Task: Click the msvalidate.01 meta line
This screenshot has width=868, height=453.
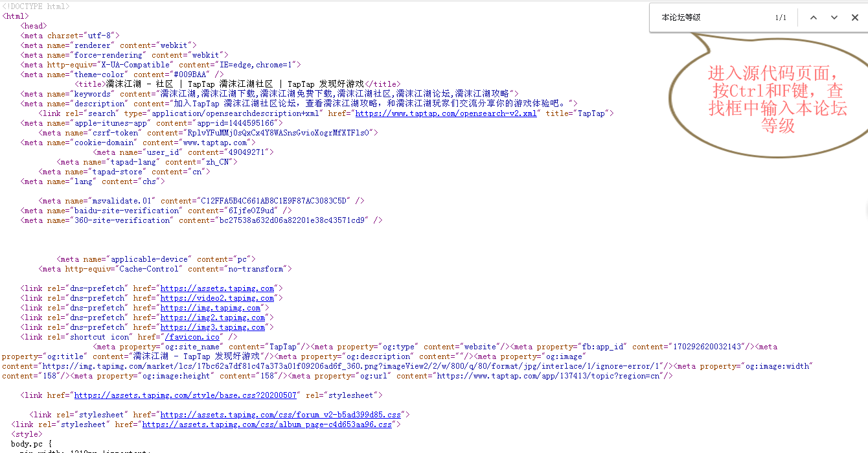Action: [x=201, y=201]
